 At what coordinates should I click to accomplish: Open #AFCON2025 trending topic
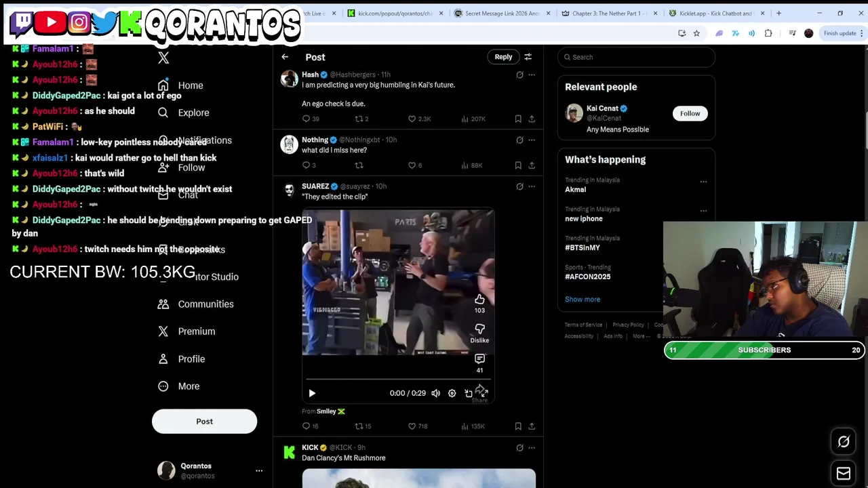[x=587, y=277]
